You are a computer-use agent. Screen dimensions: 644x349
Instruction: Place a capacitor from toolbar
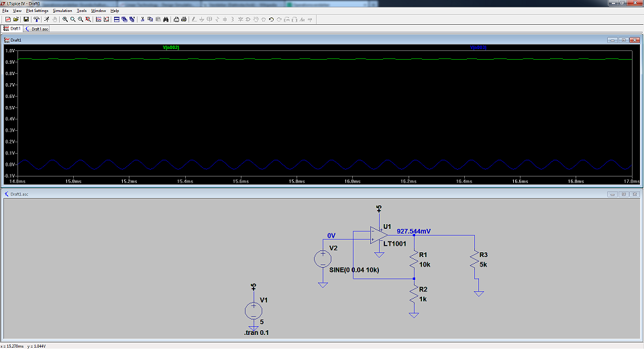[225, 19]
